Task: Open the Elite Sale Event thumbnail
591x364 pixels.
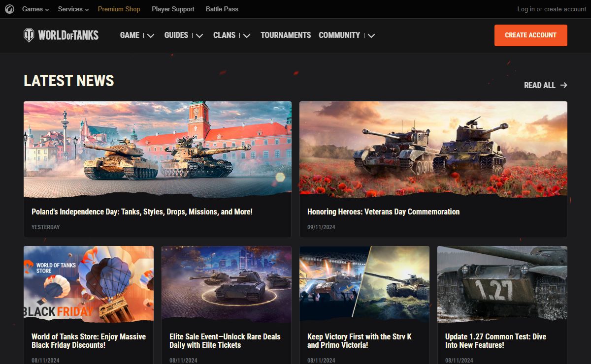Action: [227, 284]
